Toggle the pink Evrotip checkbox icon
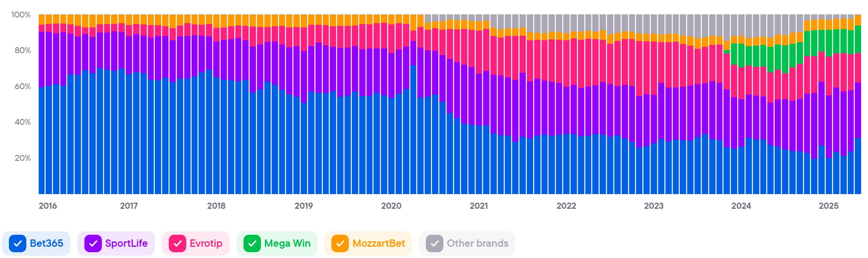The image size is (868, 258). coord(177,244)
